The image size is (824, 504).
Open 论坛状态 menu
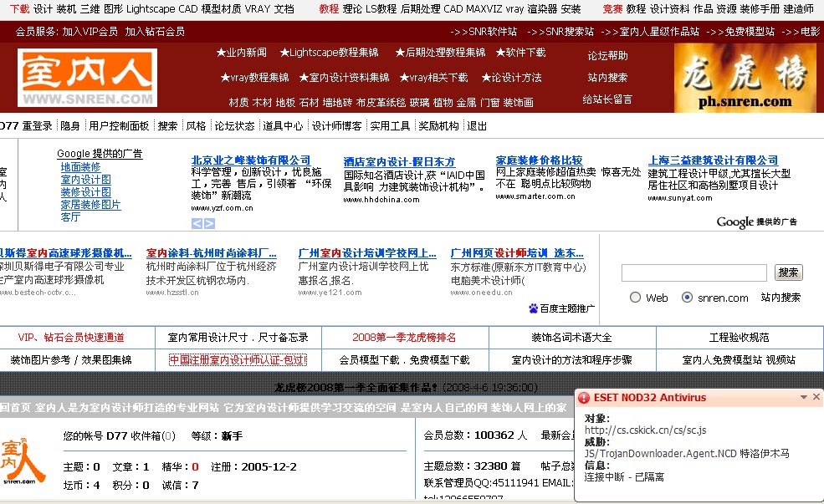click(x=234, y=126)
